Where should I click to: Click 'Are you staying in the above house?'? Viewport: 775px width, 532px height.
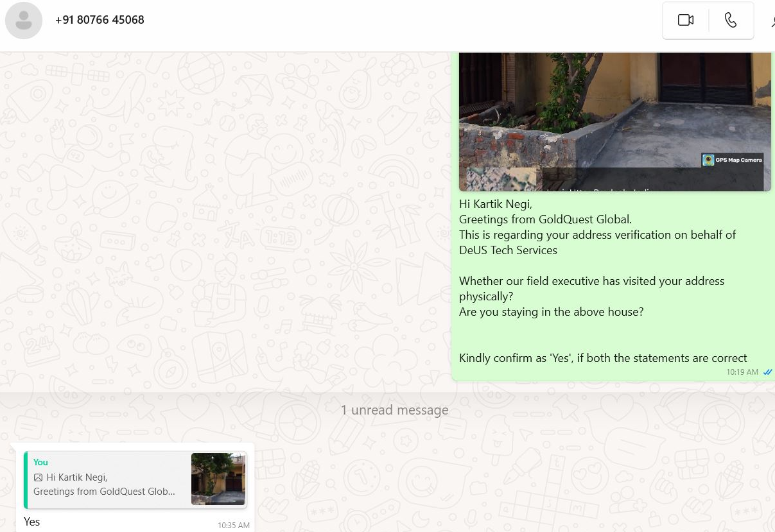[x=552, y=312]
